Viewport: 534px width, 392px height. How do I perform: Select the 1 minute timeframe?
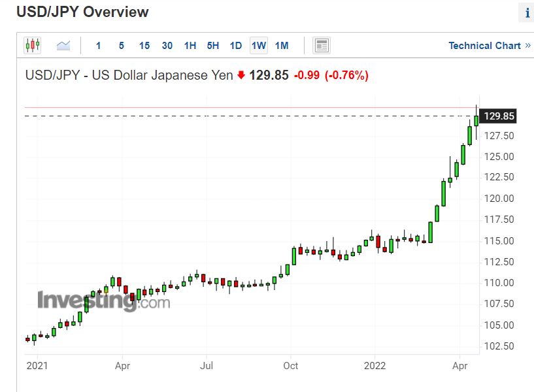(x=99, y=45)
